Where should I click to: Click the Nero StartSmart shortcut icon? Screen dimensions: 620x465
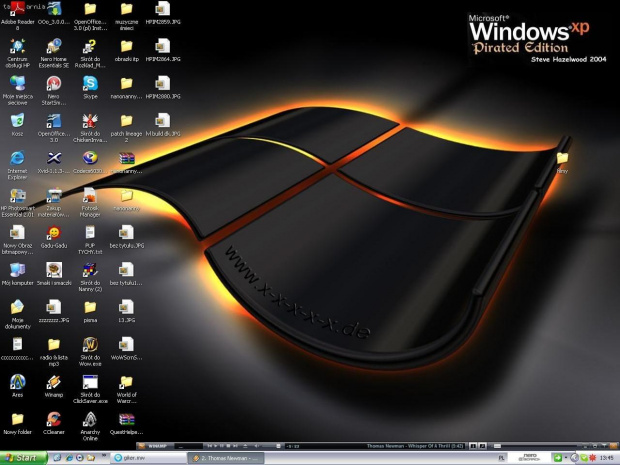pyautogui.click(x=54, y=91)
